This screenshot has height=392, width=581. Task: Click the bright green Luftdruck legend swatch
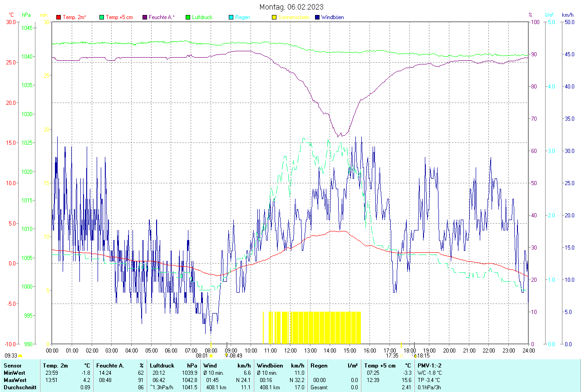[188, 17]
